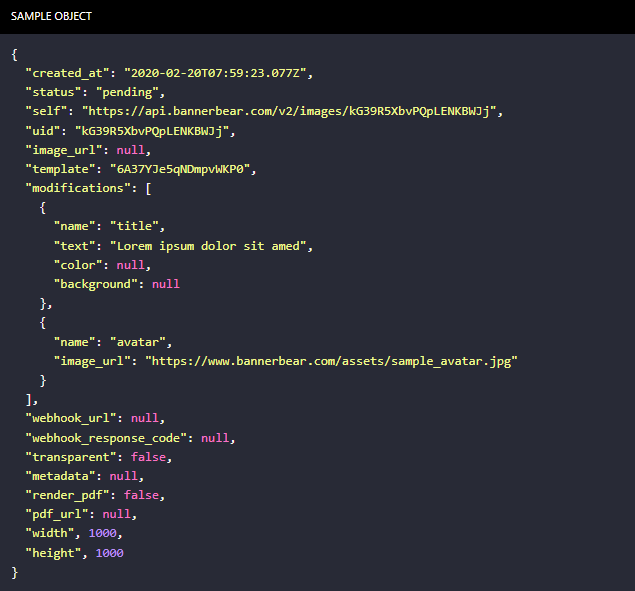Open the sample_avatar.jpg URL
The image size is (635, 591).
pyautogui.click(x=331, y=360)
